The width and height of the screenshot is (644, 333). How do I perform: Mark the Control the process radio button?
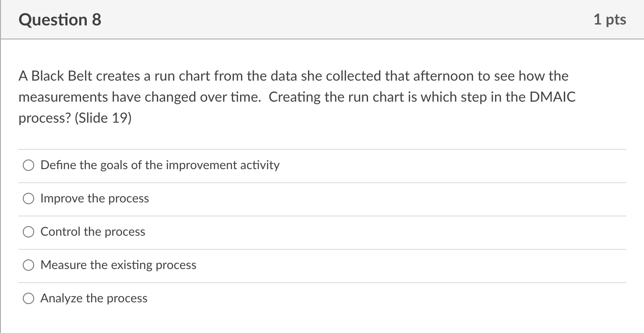coord(28,232)
